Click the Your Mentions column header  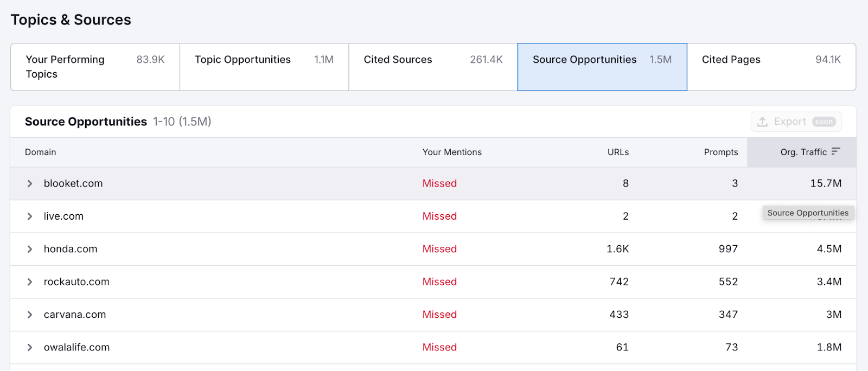tap(452, 152)
